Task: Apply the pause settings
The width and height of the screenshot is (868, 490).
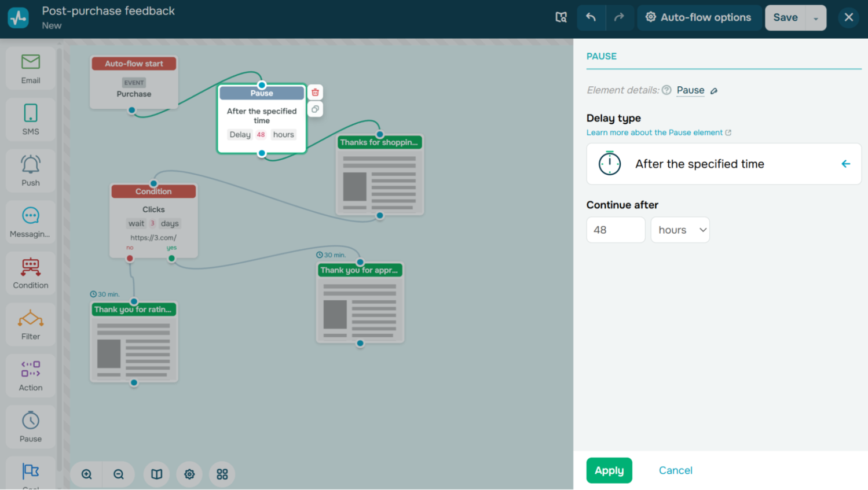Action: coord(609,470)
